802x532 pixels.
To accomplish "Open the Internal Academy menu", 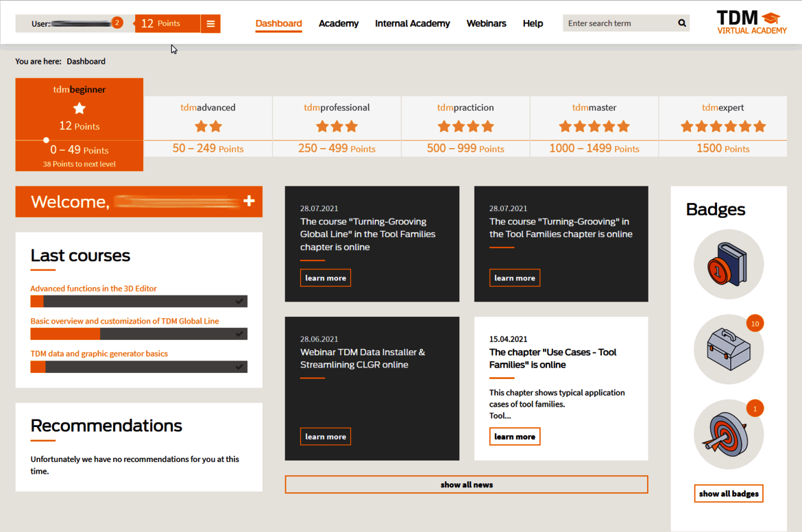I will click(412, 23).
